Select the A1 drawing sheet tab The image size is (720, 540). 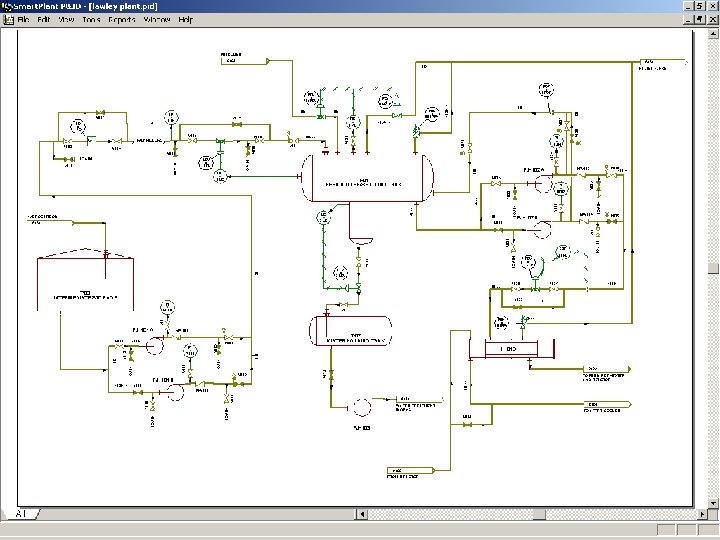pyautogui.click(x=21, y=513)
